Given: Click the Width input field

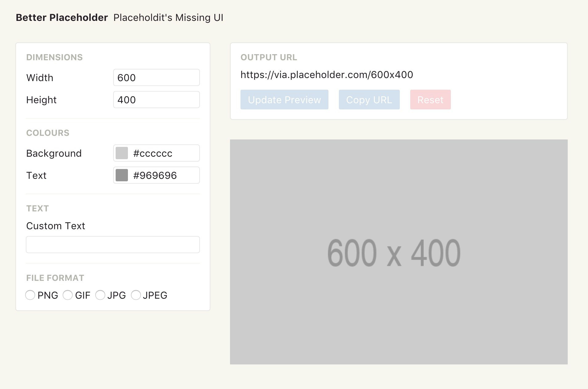Looking at the screenshot, I should (156, 77).
